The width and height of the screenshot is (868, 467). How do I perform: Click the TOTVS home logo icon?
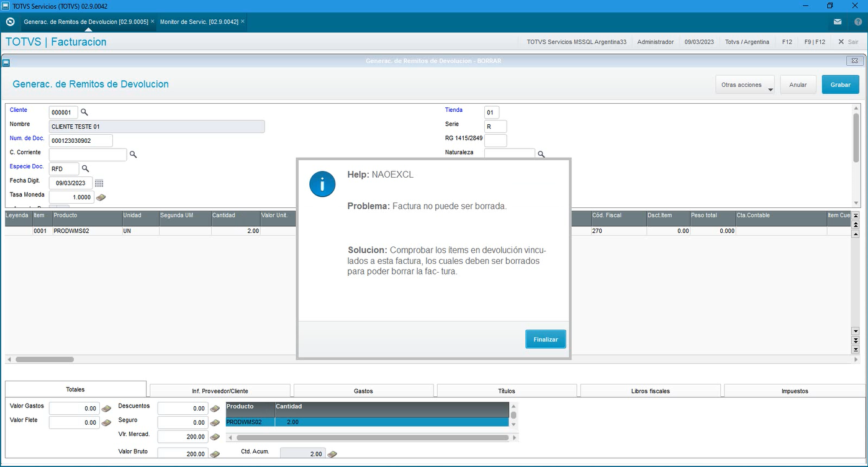[10, 22]
